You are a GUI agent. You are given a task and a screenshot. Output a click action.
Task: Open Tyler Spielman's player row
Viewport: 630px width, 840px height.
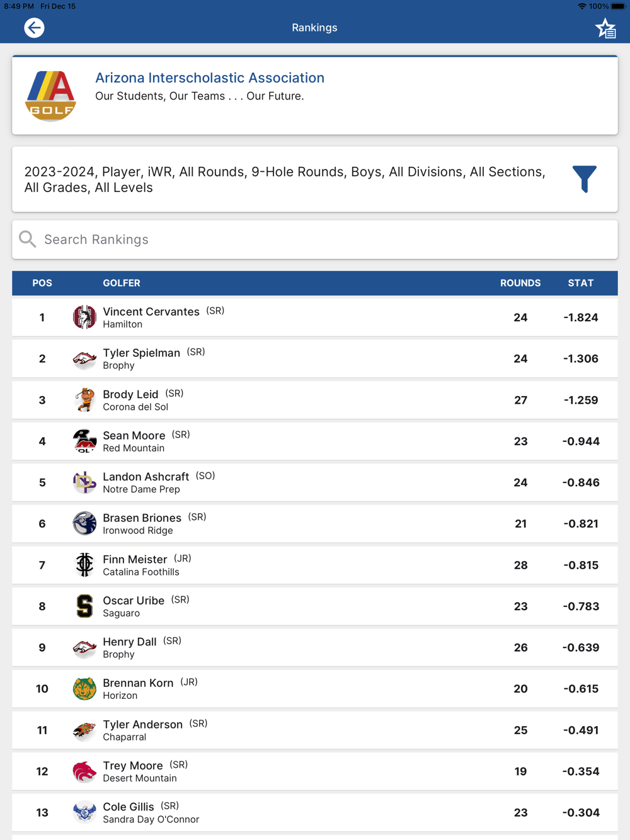click(315, 358)
